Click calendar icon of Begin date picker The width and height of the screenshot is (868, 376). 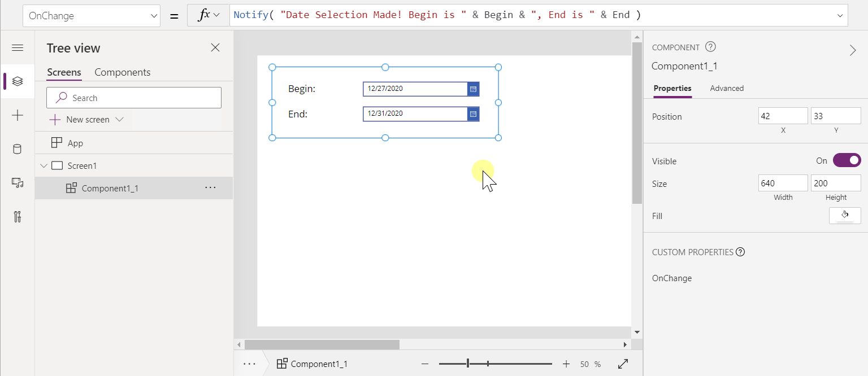(473, 89)
